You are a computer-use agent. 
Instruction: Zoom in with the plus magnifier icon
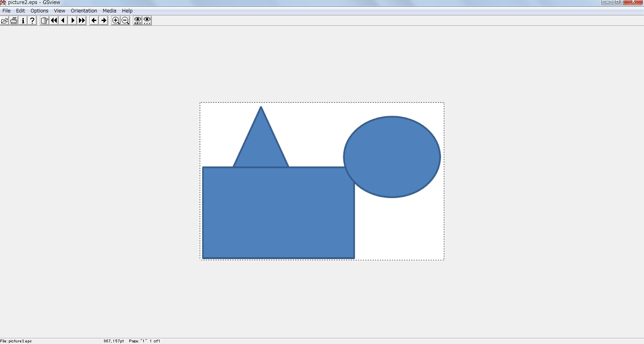pyautogui.click(x=116, y=21)
